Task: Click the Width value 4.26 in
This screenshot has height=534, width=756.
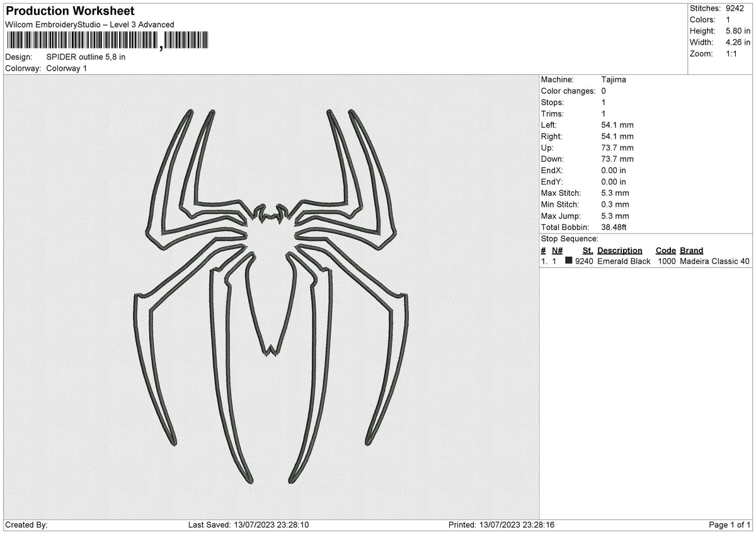Action: (x=738, y=42)
